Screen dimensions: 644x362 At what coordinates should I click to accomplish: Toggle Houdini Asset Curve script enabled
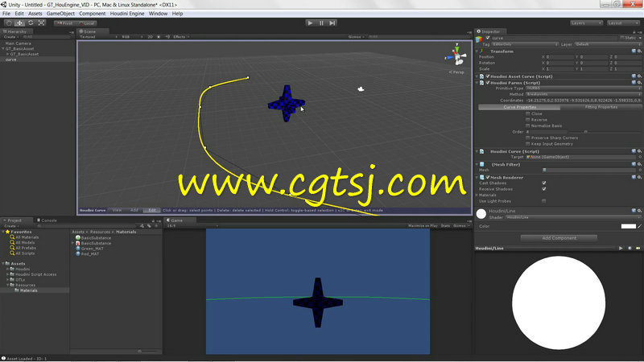pyautogui.click(x=488, y=76)
